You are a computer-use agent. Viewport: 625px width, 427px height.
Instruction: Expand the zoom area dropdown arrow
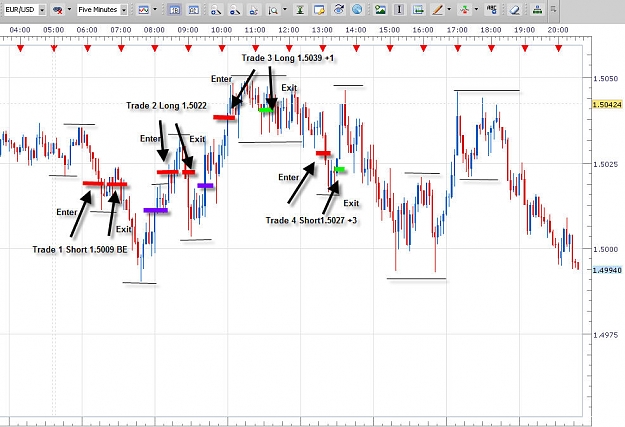tap(285, 10)
